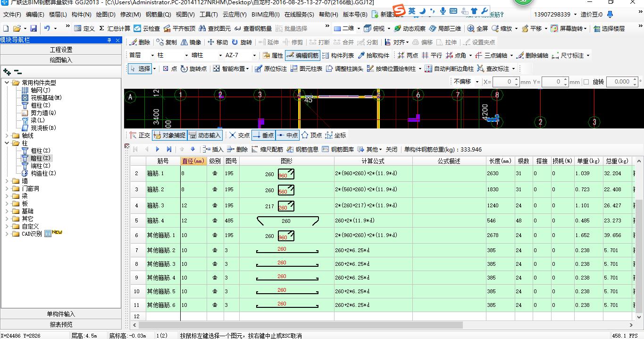The width and height of the screenshot is (644, 339).
Task: Start 云检查 cloud check
Action: pyautogui.click(x=147, y=28)
